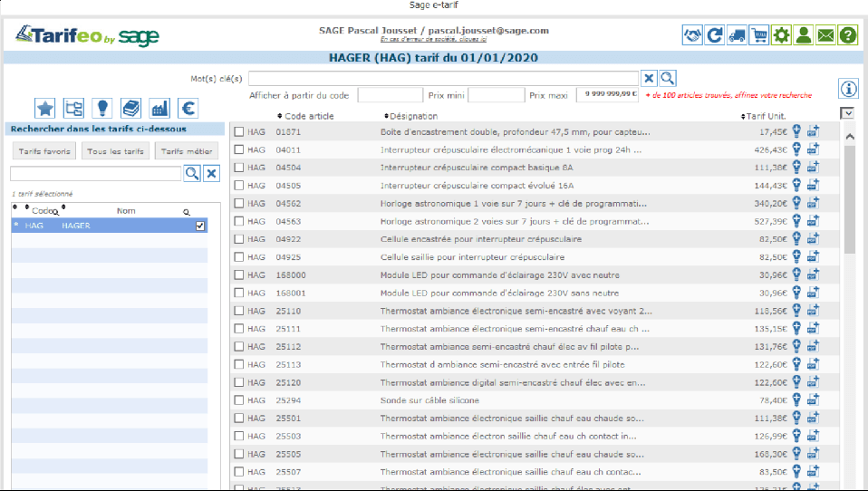
Task: Open the help question mark icon
Action: [x=847, y=35]
